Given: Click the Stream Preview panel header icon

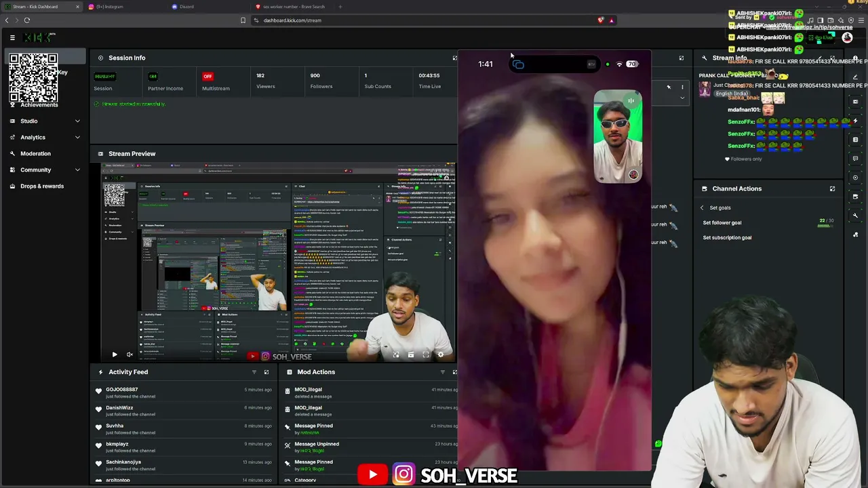Looking at the screenshot, I should [100, 154].
